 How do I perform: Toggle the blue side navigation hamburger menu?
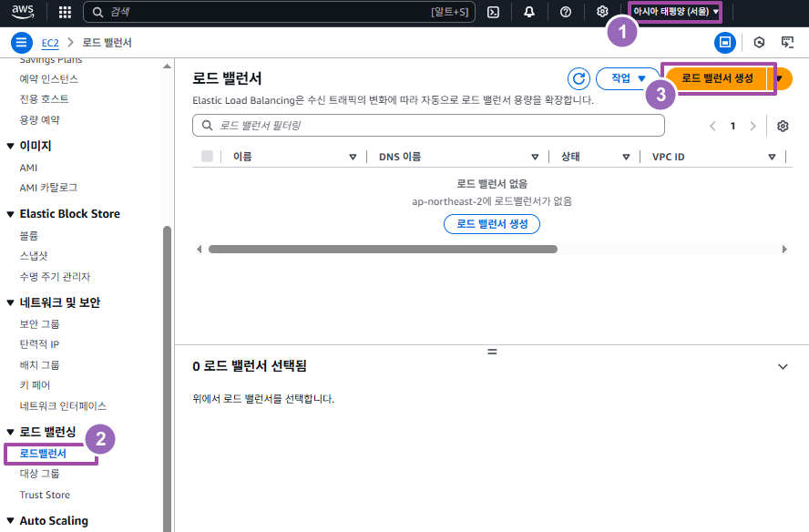tap(22, 42)
